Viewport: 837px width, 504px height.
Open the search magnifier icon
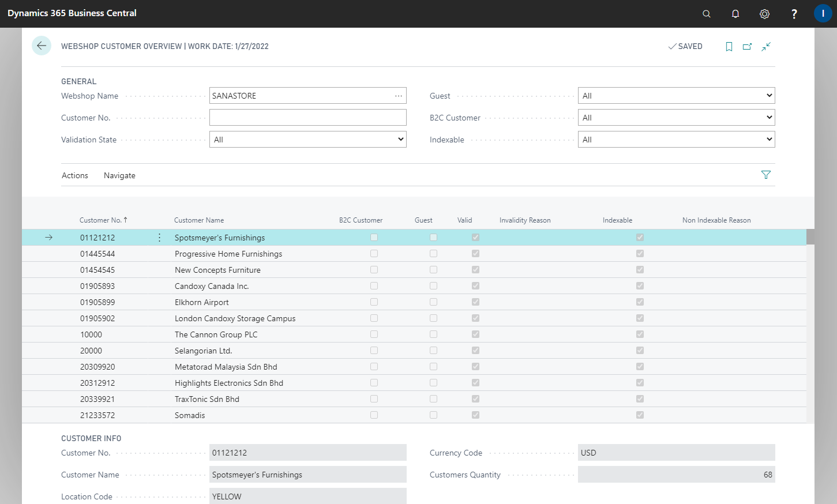(x=706, y=14)
